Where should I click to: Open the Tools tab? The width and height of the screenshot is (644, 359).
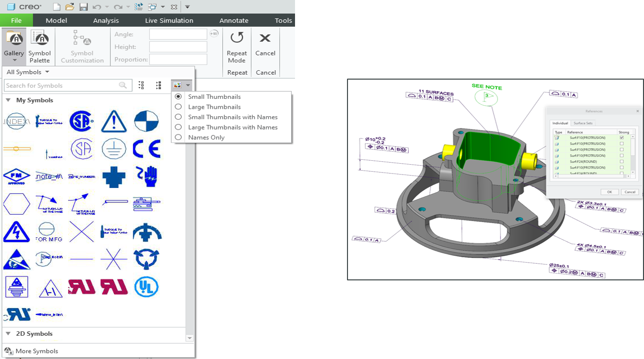[284, 20]
